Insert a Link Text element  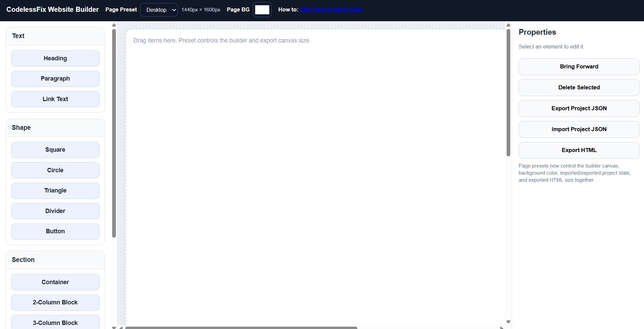coord(55,99)
